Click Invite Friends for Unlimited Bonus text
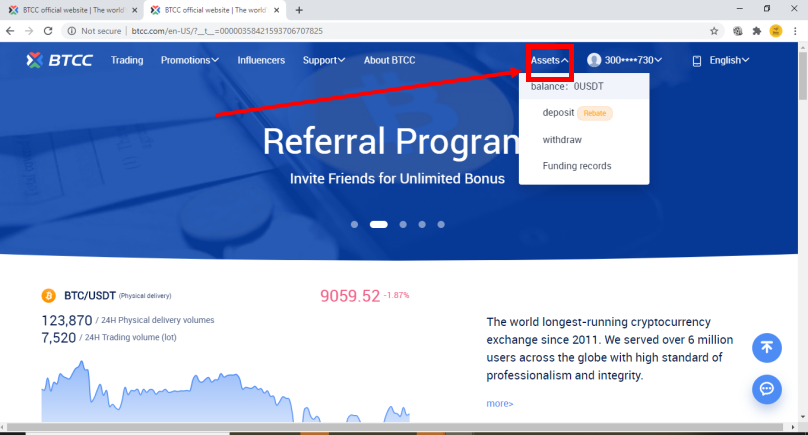 tap(397, 179)
